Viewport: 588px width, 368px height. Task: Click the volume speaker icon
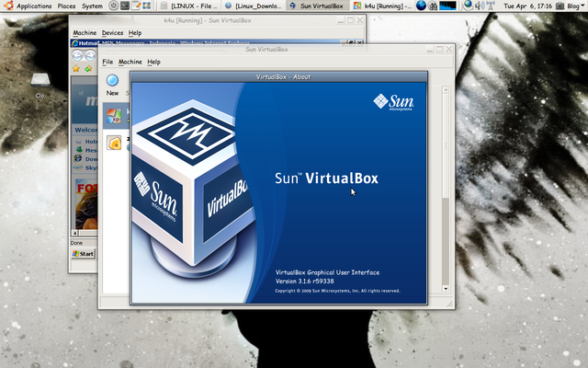coord(479,6)
